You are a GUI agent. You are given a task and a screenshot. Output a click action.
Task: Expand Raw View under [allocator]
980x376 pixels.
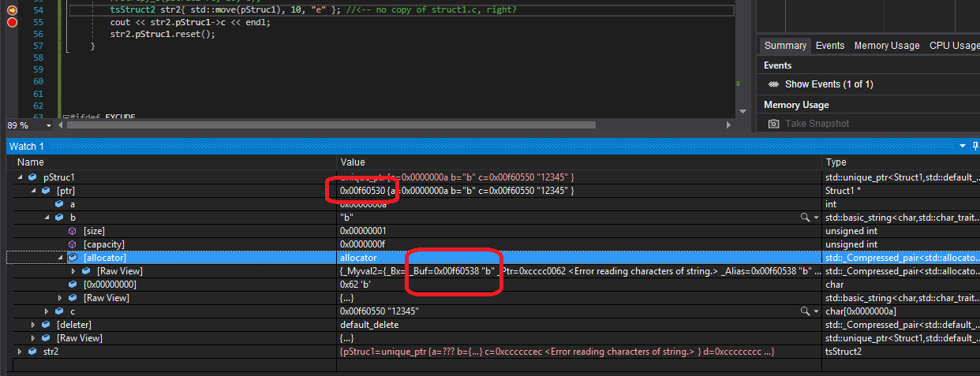(73, 271)
